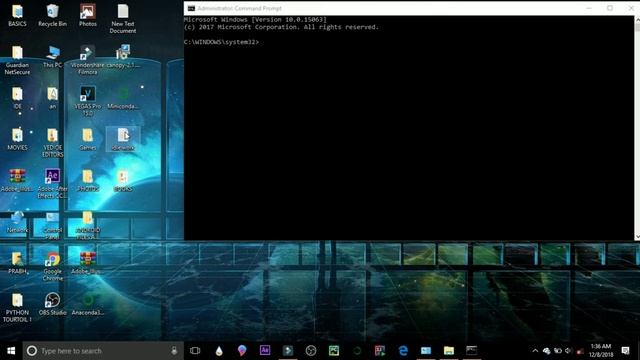Launch Wondershare Filmora desktop shortcut

[x=87, y=60]
